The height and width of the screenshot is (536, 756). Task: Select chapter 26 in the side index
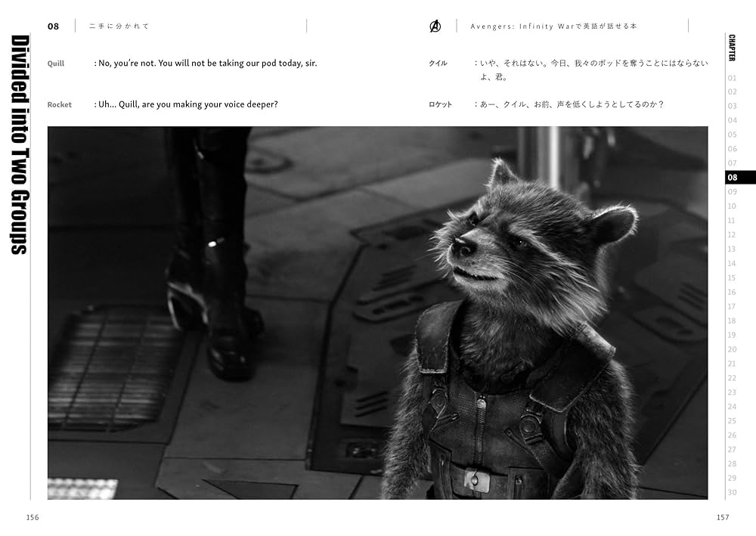(733, 435)
